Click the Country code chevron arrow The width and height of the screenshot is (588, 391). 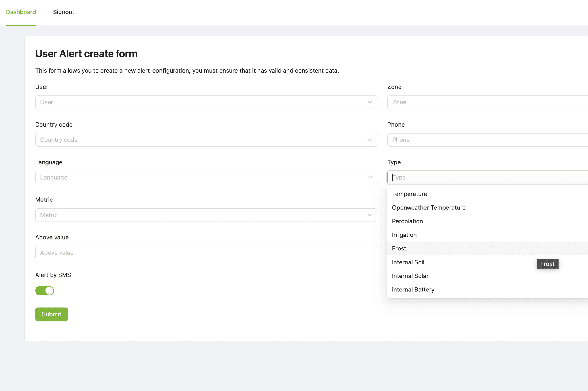click(370, 140)
